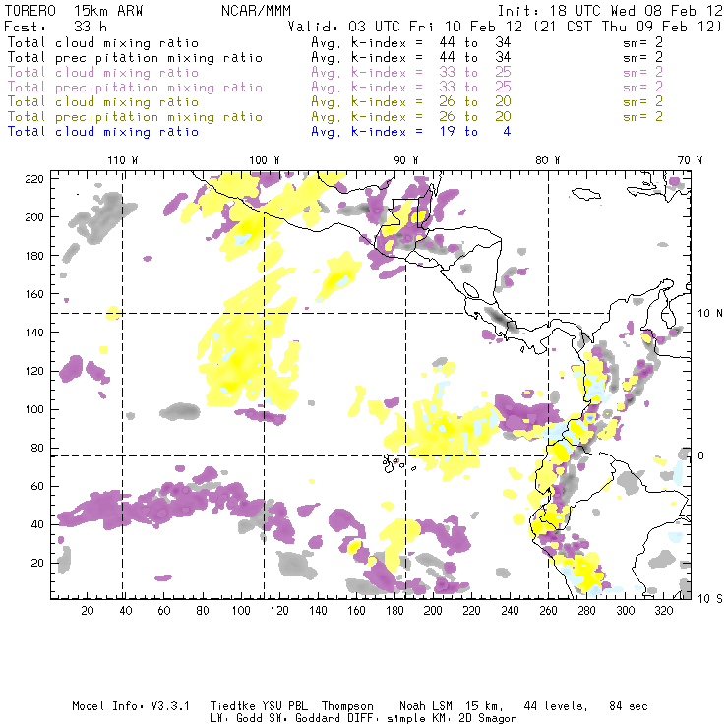Click purple "Total precipitation mixing ratio" legend label
The width and height of the screenshot is (728, 728).
pyautogui.click(x=135, y=88)
